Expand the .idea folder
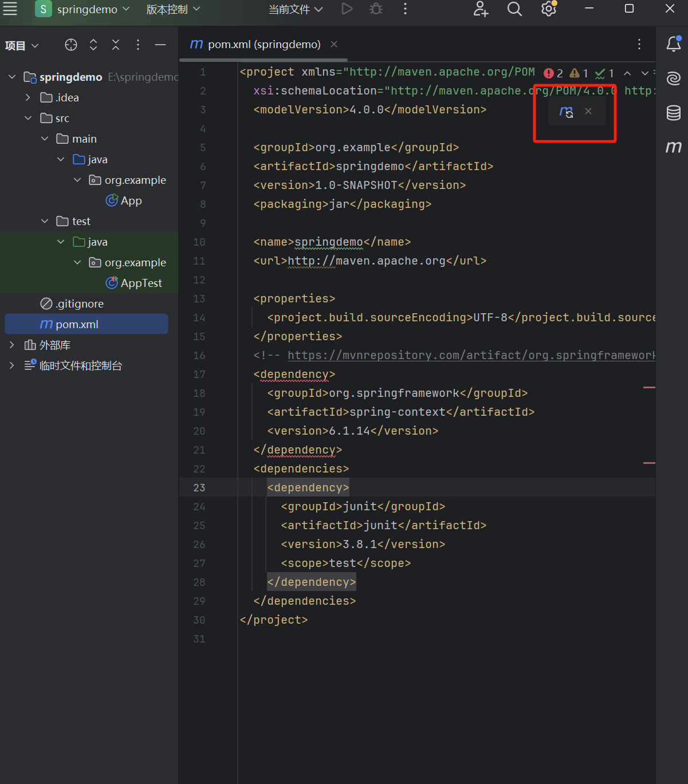This screenshot has width=688, height=784. pyautogui.click(x=28, y=97)
